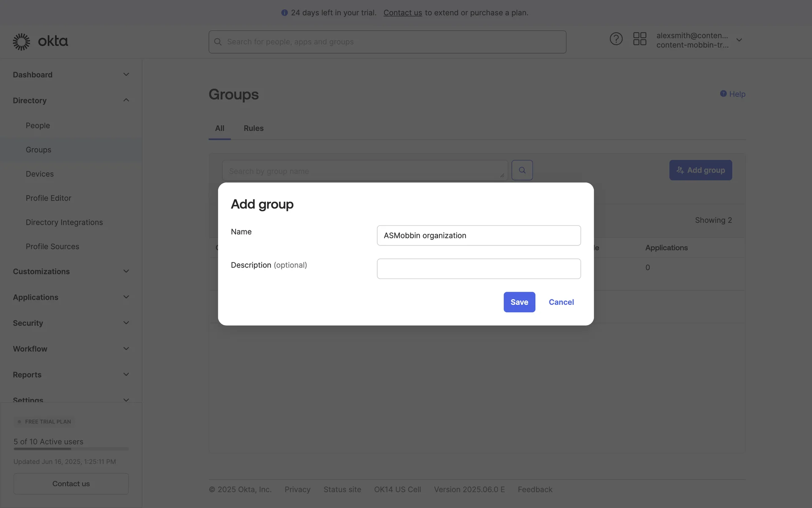Expand the Security sidebar section

(x=126, y=323)
